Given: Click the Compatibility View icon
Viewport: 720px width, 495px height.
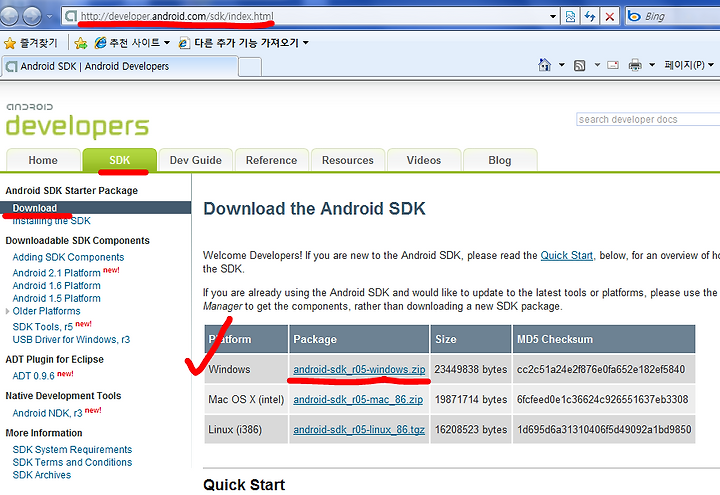Looking at the screenshot, I should [570, 17].
